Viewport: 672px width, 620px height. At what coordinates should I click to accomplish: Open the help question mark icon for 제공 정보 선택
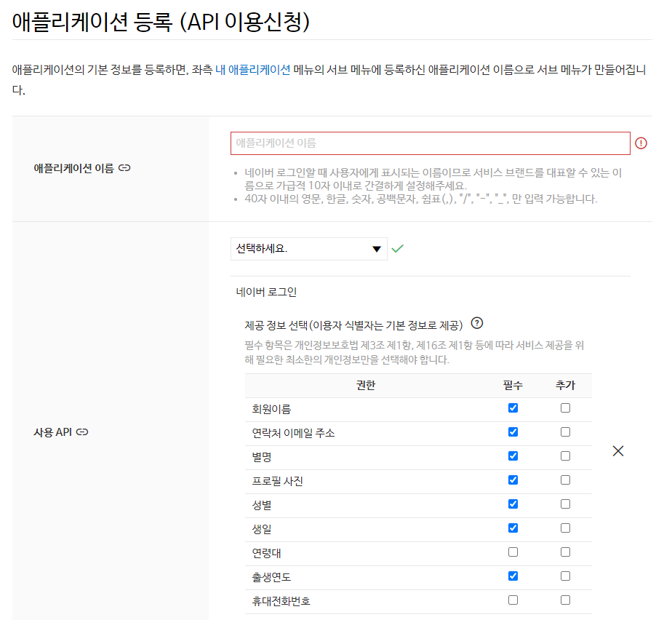tap(477, 323)
